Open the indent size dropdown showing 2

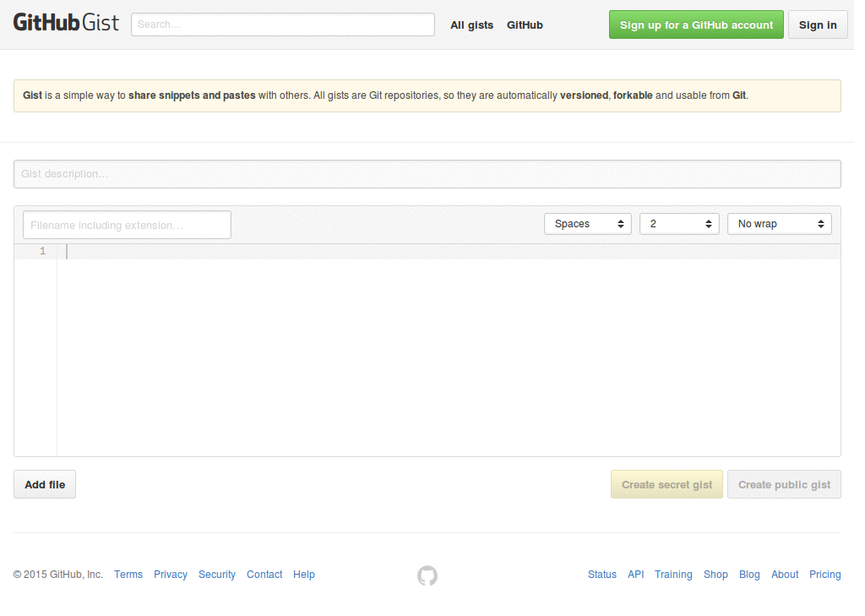point(679,224)
